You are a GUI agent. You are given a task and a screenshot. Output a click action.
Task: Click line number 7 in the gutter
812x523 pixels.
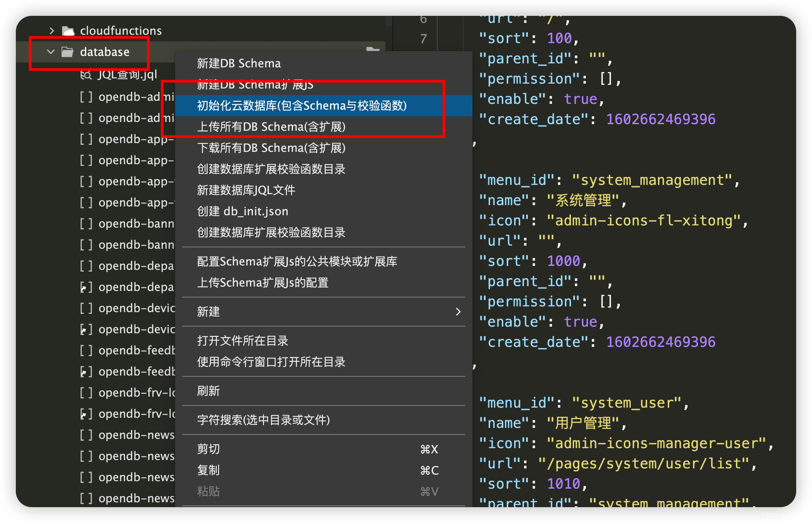click(x=424, y=39)
